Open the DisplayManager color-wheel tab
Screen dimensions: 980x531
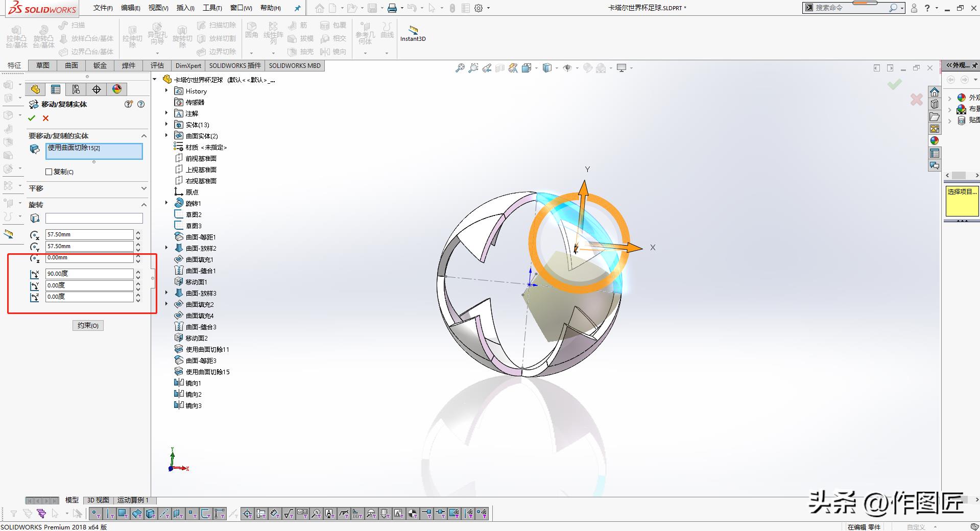coord(117,89)
